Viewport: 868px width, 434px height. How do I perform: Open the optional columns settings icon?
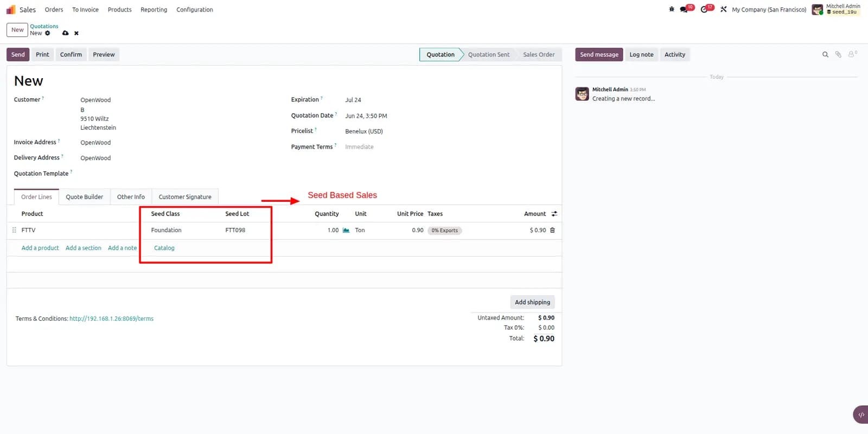pyautogui.click(x=554, y=214)
